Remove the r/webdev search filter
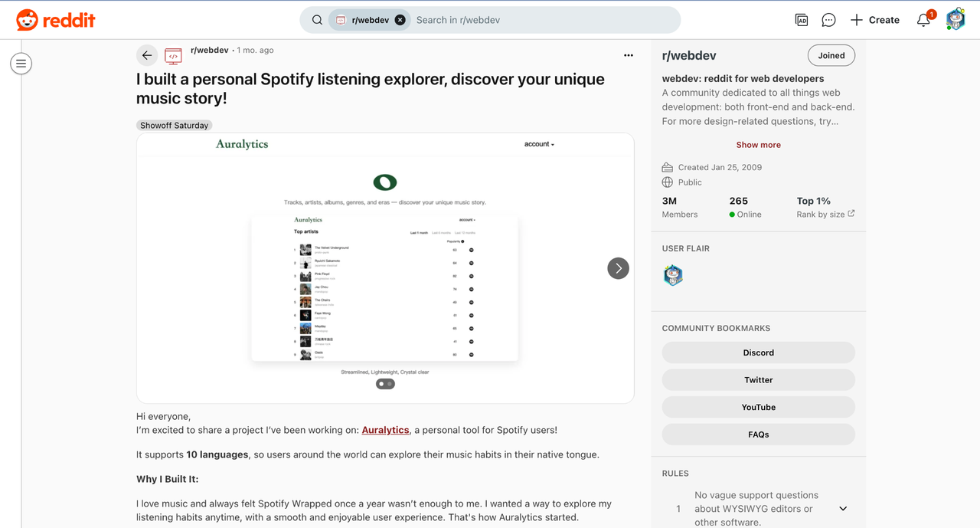Screen dimensions: 980x528 click(400, 20)
